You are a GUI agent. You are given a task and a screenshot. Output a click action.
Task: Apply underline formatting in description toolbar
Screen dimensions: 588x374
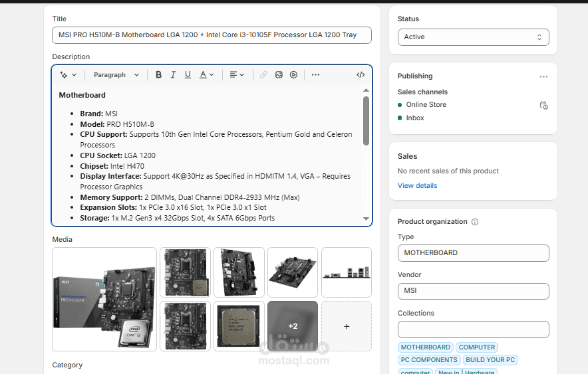[x=188, y=75]
